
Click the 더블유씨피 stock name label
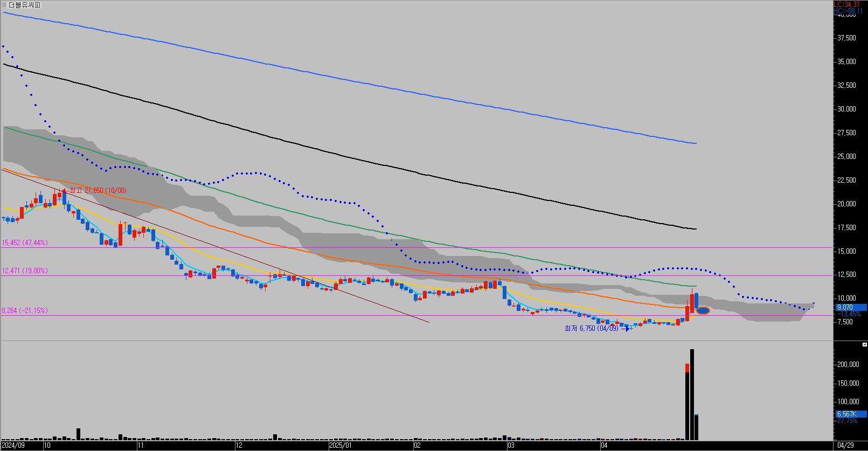click(24, 5)
